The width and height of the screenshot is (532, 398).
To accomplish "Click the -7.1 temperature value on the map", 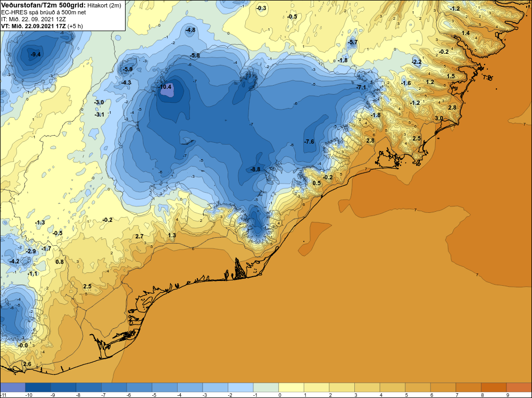I will pyautogui.click(x=361, y=88).
